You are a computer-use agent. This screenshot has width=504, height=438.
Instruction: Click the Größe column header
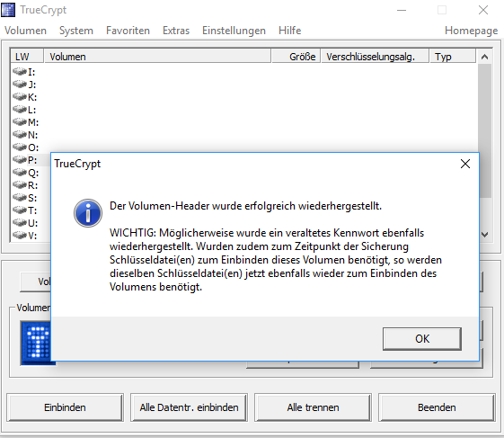click(296, 57)
